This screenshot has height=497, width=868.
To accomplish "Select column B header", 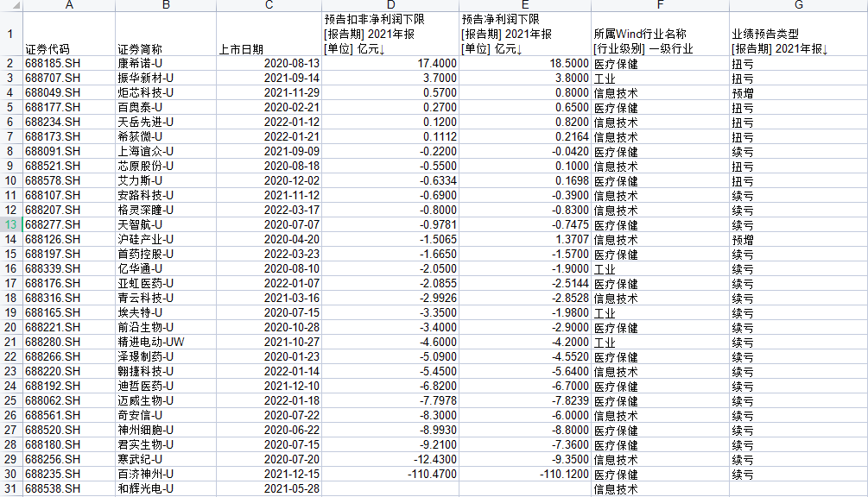I will click(166, 5).
